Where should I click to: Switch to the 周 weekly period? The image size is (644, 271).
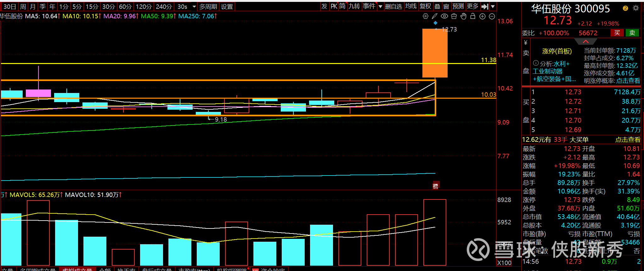coord(23,7)
